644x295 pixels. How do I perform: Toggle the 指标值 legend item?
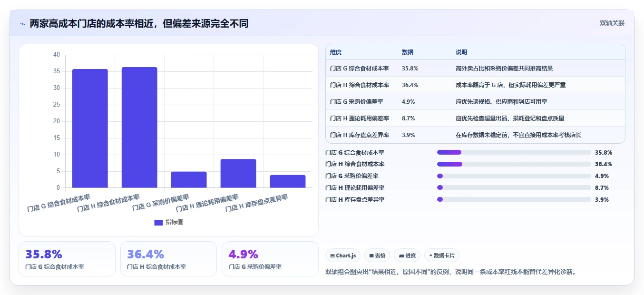pyautogui.click(x=169, y=222)
